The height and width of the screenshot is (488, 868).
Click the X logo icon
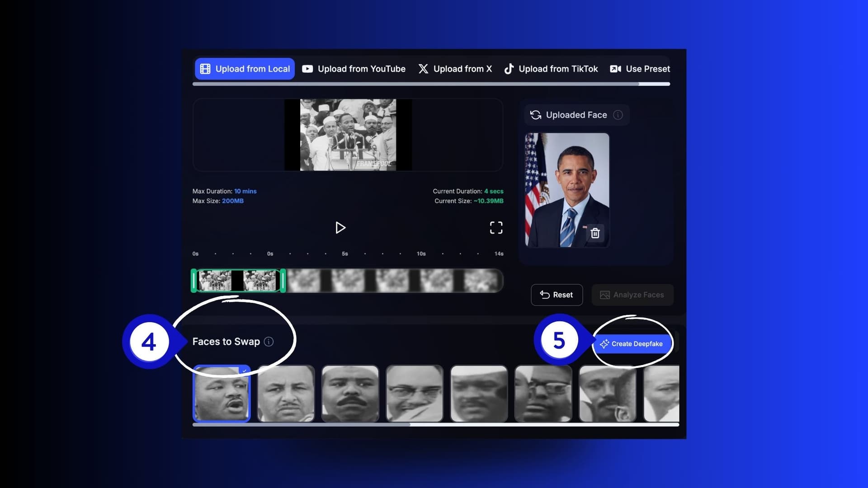(423, 69)
